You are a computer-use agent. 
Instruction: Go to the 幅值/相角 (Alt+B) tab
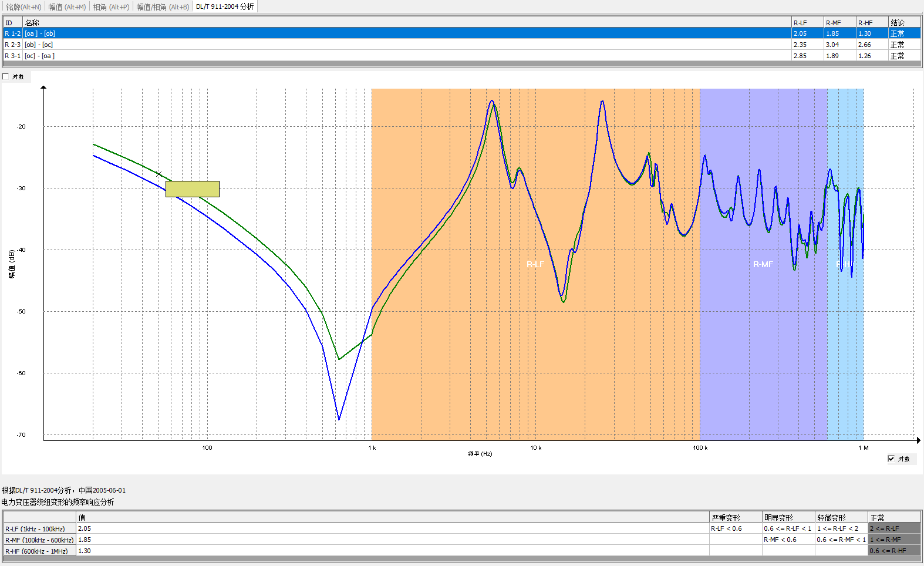[163, 7]
